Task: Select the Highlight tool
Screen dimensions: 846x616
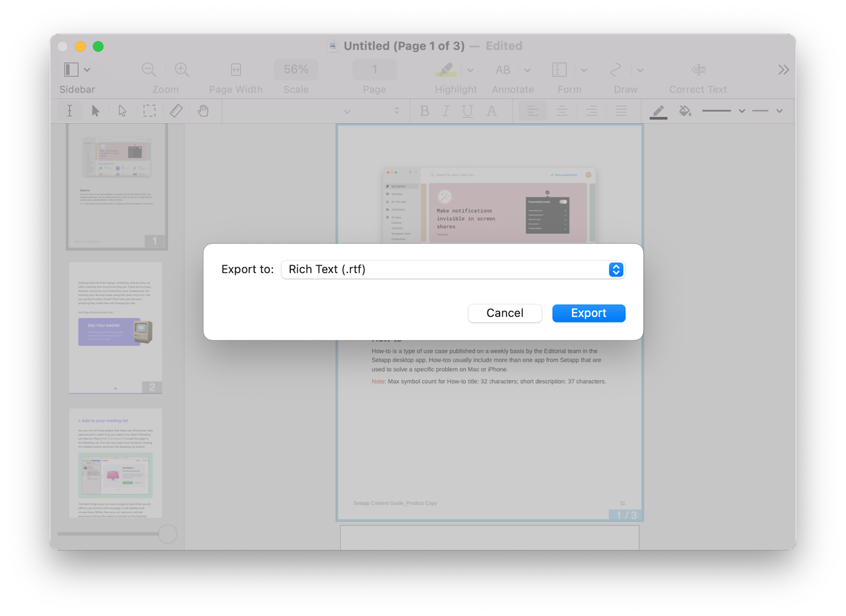Action: 447,69
